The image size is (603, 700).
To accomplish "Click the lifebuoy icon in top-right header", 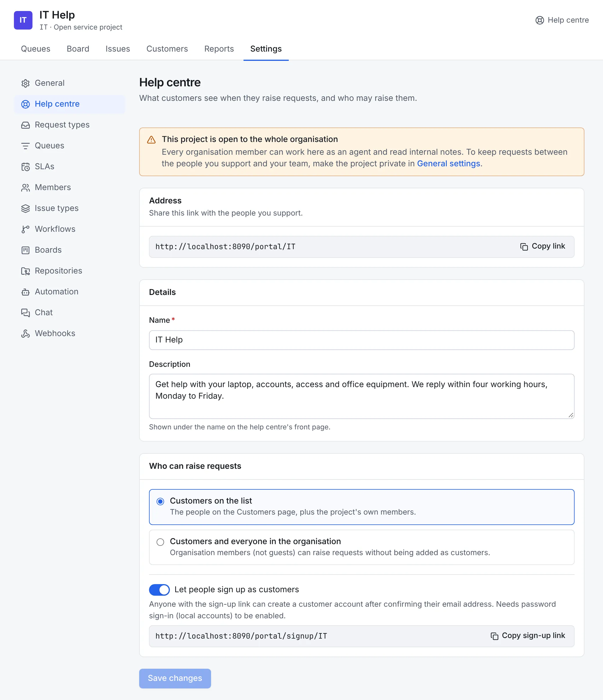I will 540,20.
